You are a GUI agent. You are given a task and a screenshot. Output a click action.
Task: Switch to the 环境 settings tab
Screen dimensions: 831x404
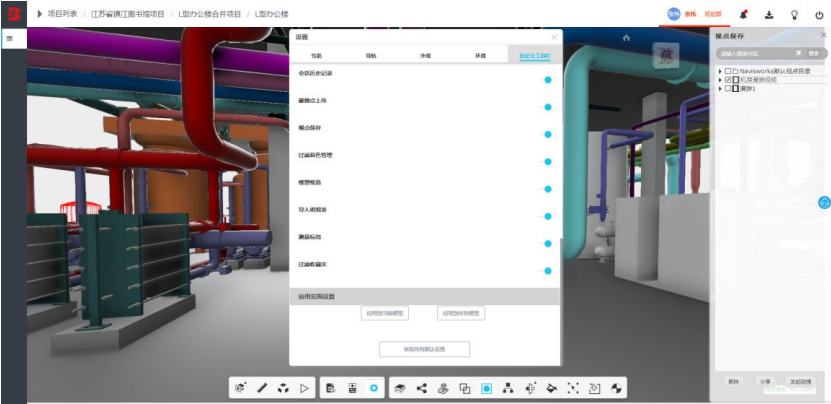(480, 55)
